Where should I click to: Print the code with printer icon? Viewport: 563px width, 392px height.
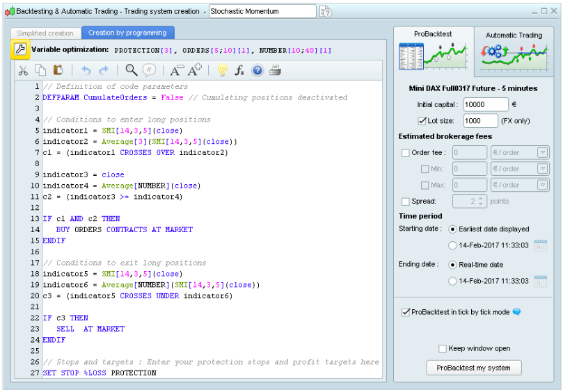tap(276, 70)
